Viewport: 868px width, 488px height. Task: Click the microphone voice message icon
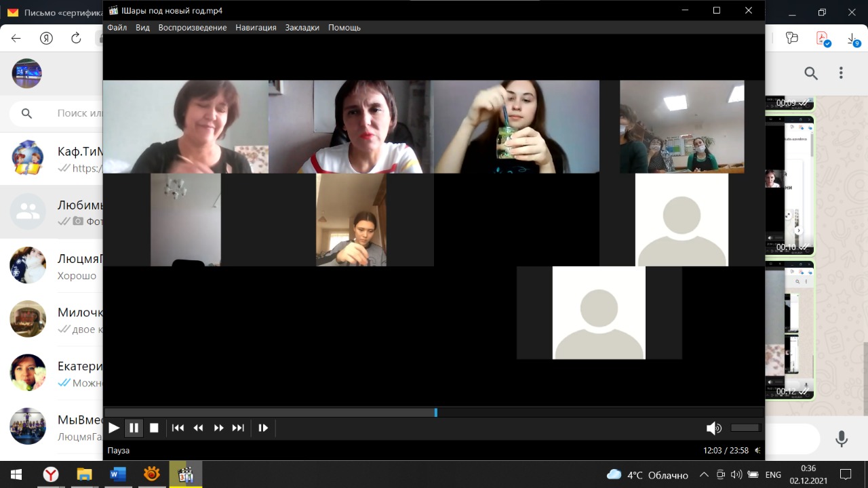coord(842,439)
